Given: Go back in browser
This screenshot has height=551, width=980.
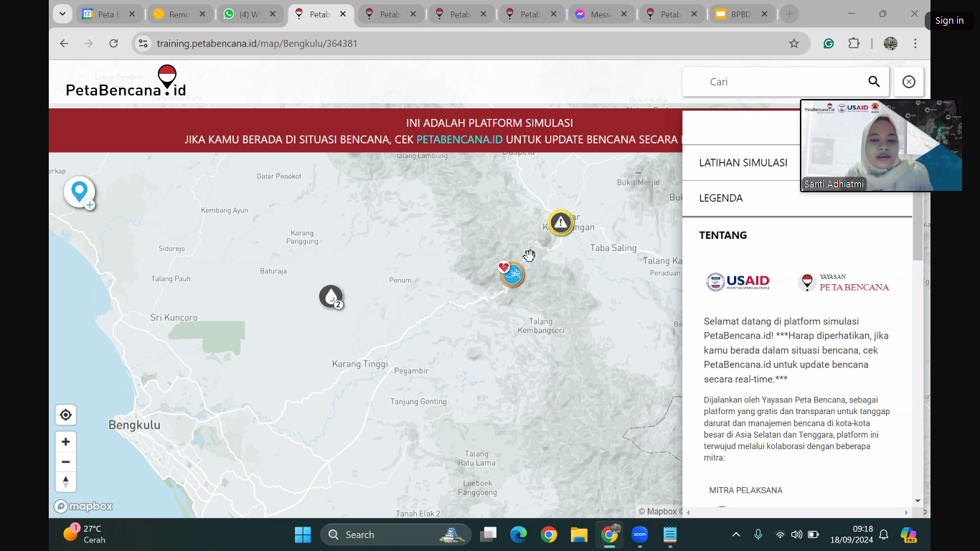Looking at the screenshot, I should click(64, 43).
